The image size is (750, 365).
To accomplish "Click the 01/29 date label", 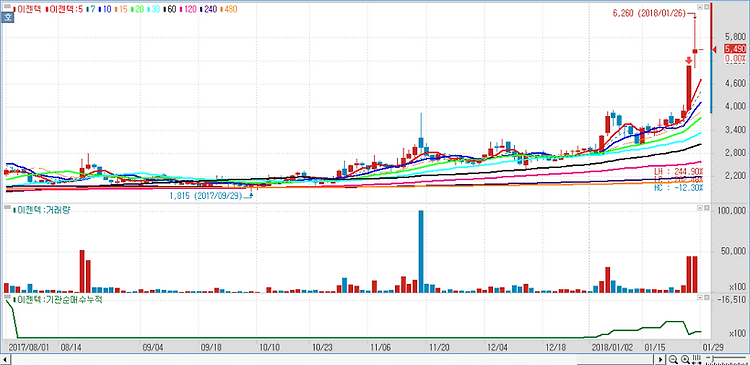I will 712,346.
